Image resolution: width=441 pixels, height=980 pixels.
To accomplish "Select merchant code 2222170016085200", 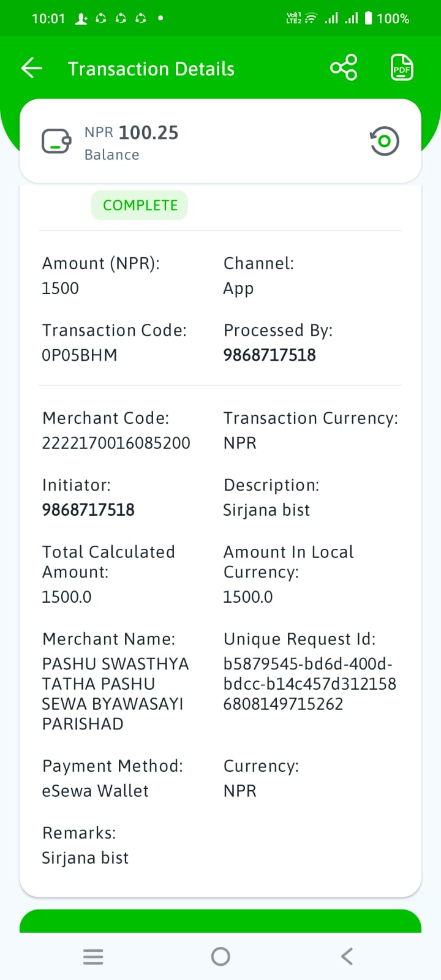I will tap(116, 443).
